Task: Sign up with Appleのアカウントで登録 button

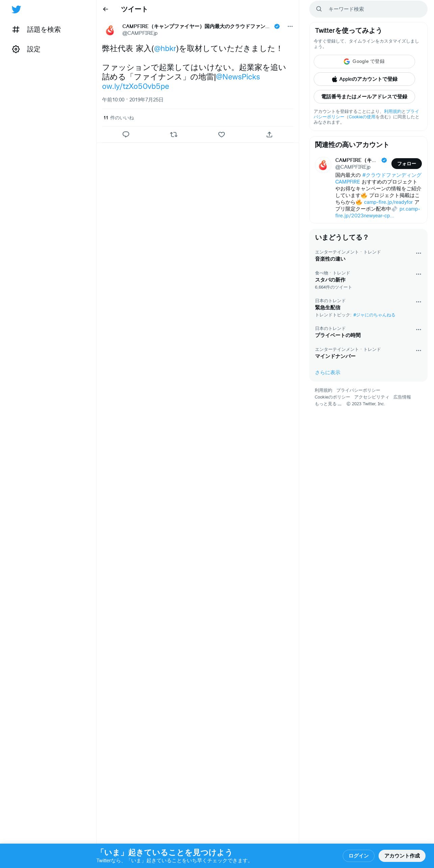Action: (364, 79)
